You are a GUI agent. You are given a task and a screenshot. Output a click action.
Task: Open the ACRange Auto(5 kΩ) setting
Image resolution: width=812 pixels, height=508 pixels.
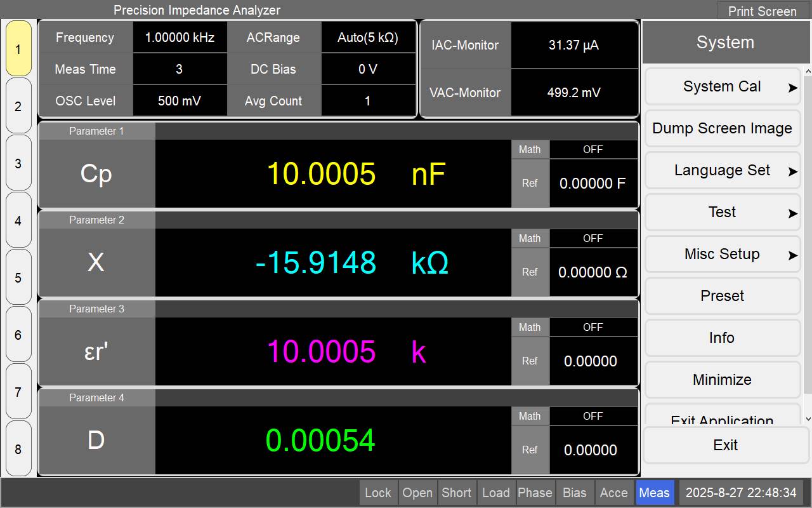point(368,37)
